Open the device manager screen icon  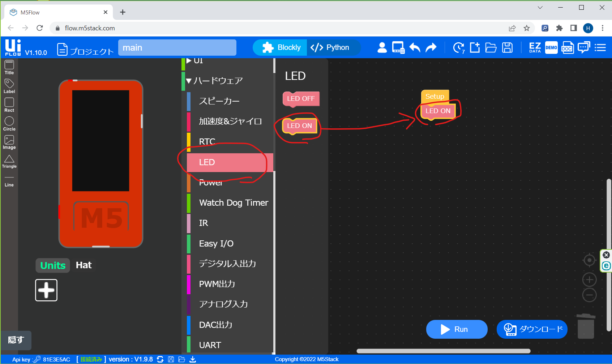tap(398, 47)
